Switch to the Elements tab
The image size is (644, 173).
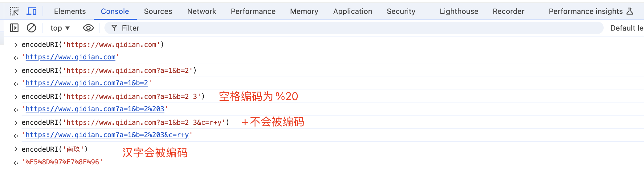coord(70,11)
